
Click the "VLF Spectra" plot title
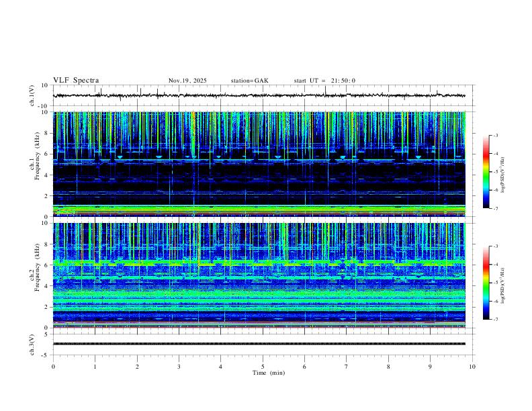pyautogui.click(x=76, y=81)
